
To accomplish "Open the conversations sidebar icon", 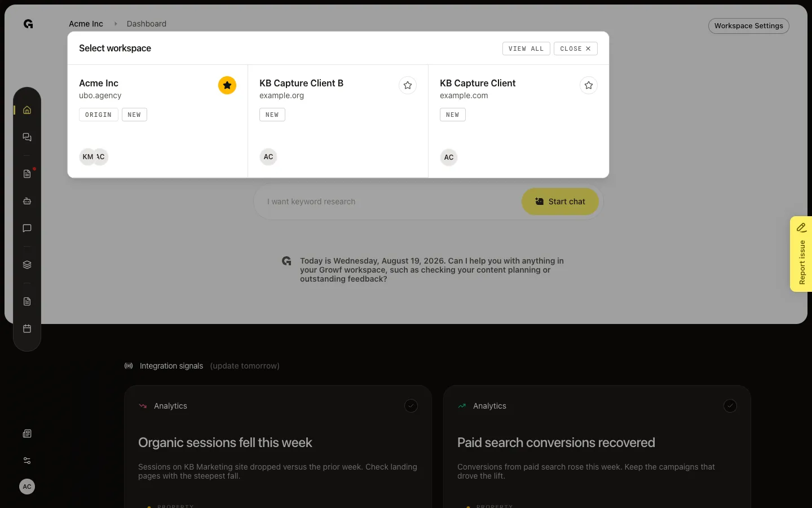I will (x=27, y=137).
